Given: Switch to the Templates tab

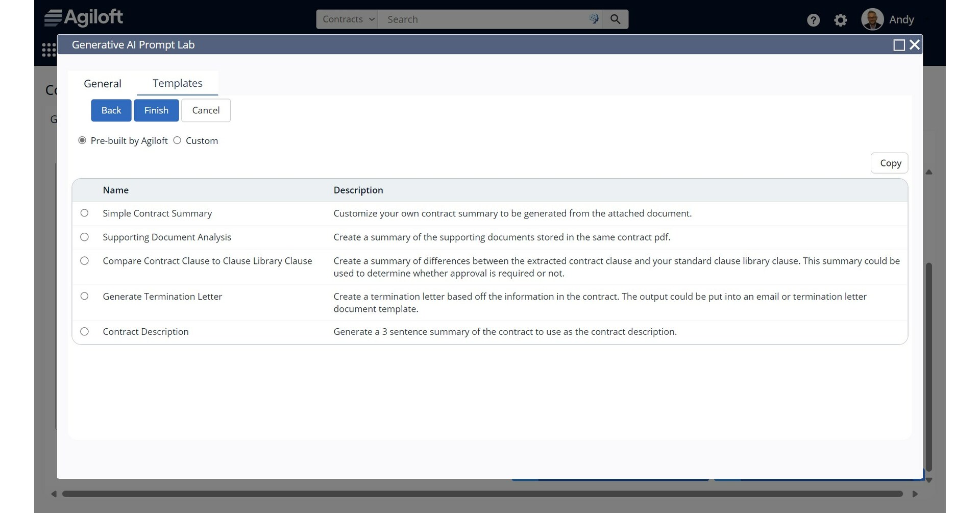Looking at the screenshot, I should [x=177, y=83].
